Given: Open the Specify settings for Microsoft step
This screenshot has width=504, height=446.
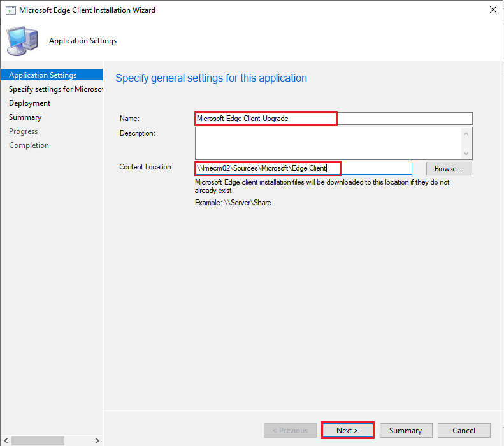Looking at the screenshot, I should click(55, 89).
